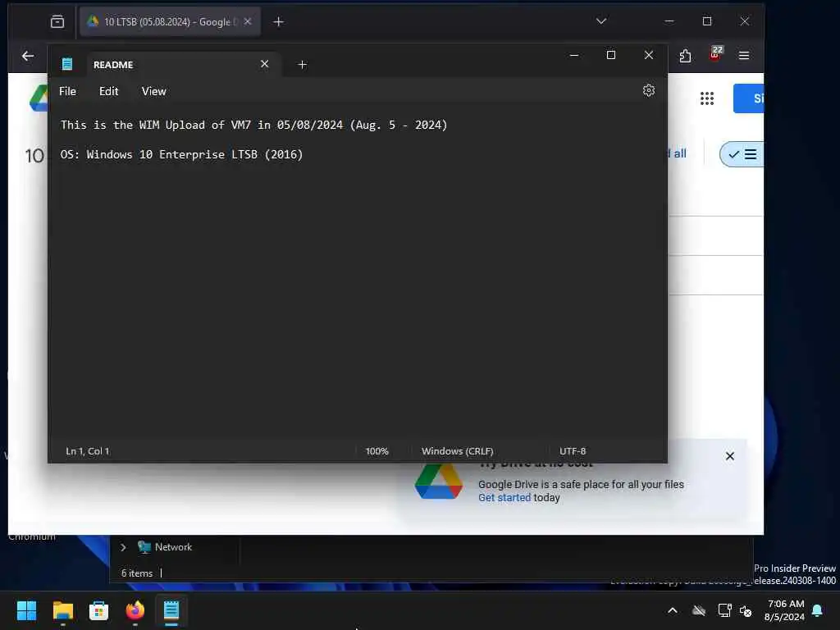Open Notepad settings gear
This screenshot has height=630, width=840.
point(649,90)
